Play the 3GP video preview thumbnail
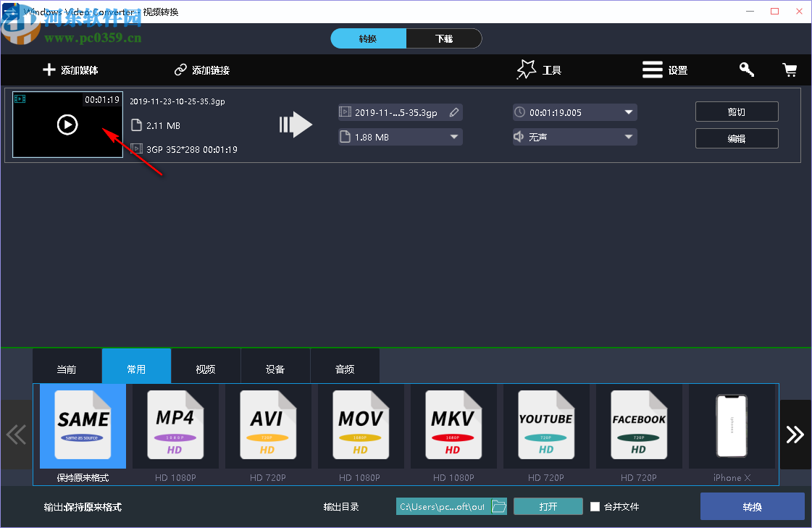The image size is (812, 528). click(67, 125)
